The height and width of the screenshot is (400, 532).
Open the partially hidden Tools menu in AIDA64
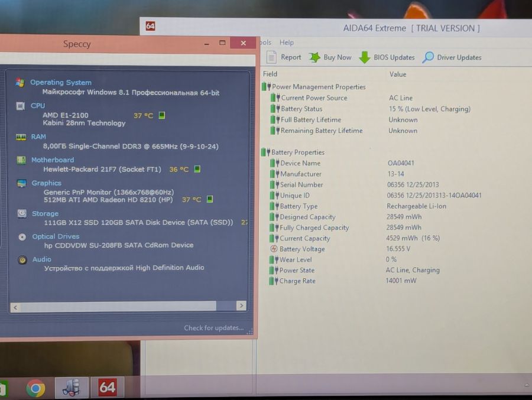pos(265,43)
